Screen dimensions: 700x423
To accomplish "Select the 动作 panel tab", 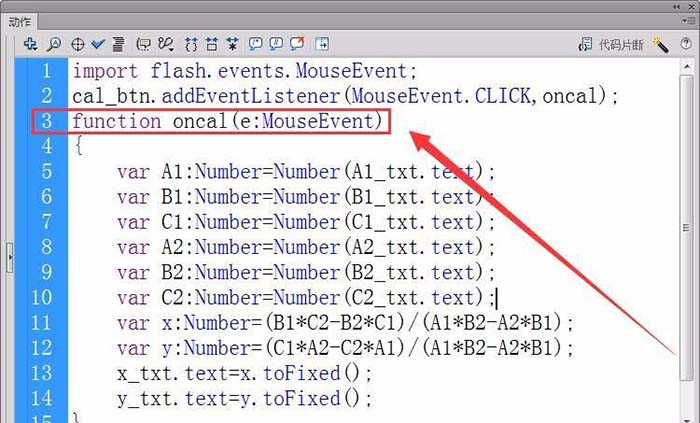I will pos(20,22).
